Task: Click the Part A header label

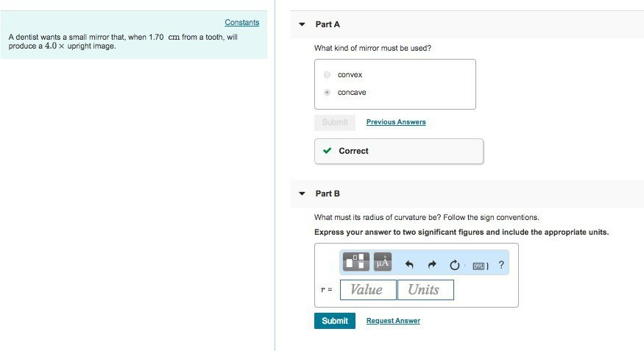Action: click(x=328, y=24)
